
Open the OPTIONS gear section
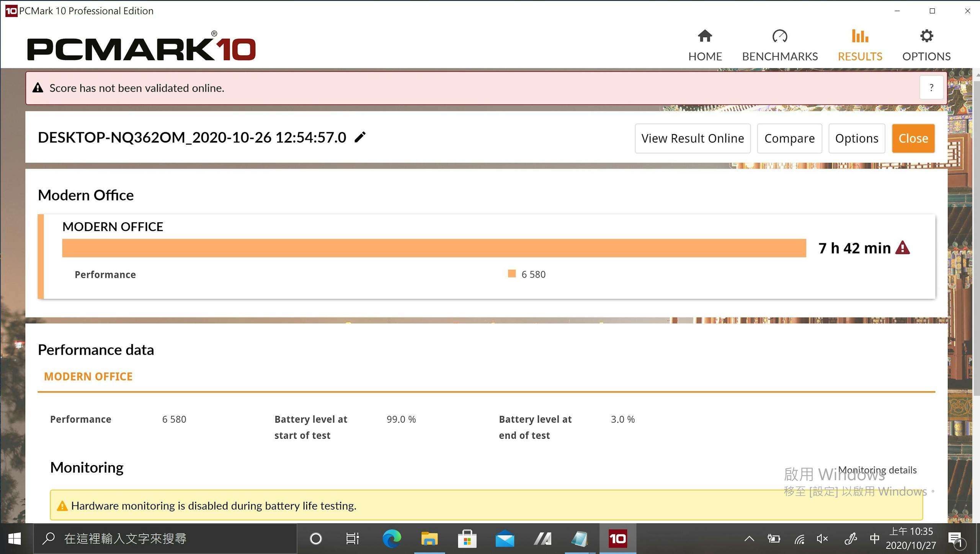[926, 45]
